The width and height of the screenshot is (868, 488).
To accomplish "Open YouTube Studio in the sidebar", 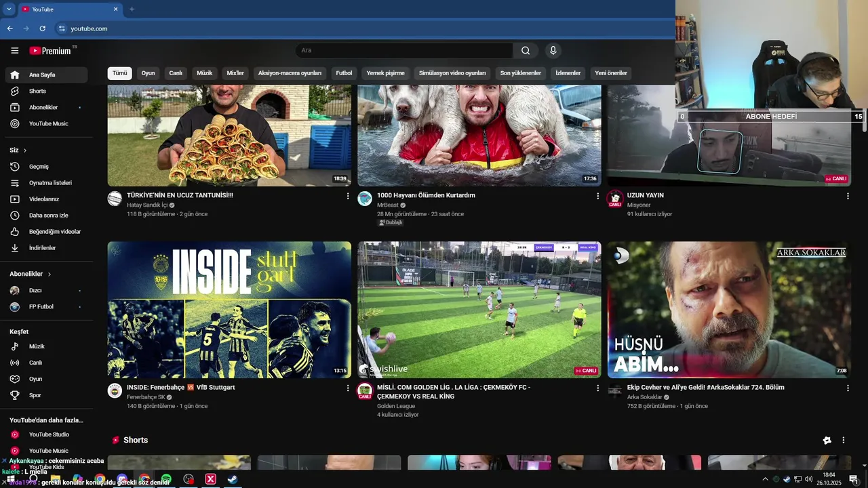I will click(x=46, y=434).
